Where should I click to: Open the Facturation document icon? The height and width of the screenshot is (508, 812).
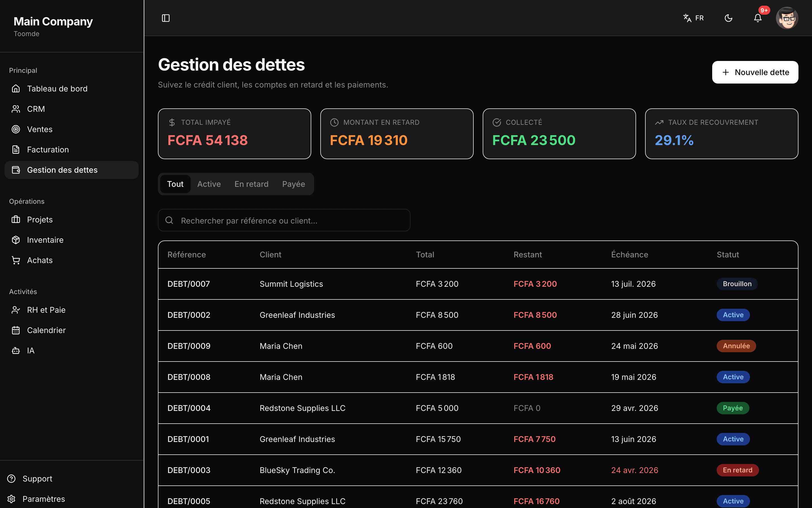point(16,150)
